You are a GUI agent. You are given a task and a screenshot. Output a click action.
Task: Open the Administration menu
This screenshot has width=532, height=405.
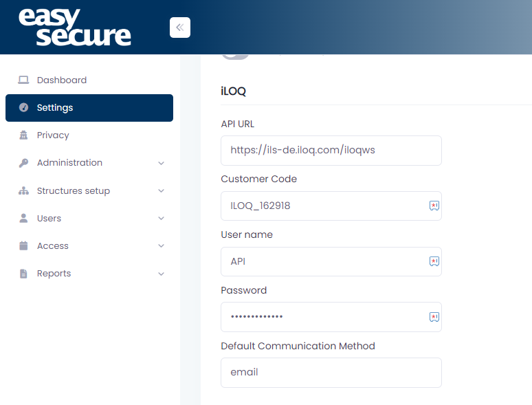tap(89, 163)
